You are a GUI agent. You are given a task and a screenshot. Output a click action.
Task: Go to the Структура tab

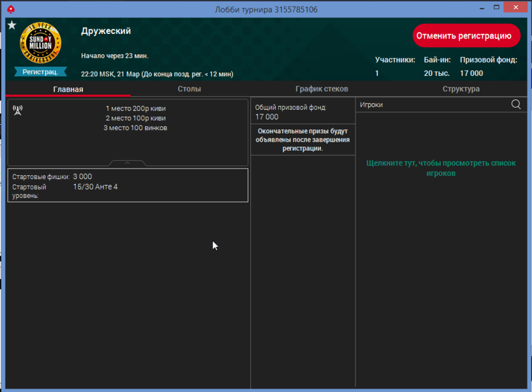461,89
